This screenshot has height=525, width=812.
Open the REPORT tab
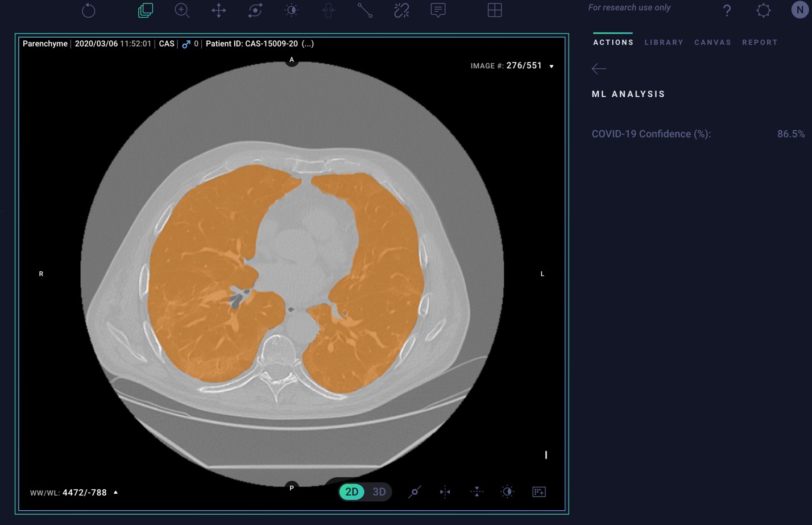pyautogui.click(x=760, y=42)
